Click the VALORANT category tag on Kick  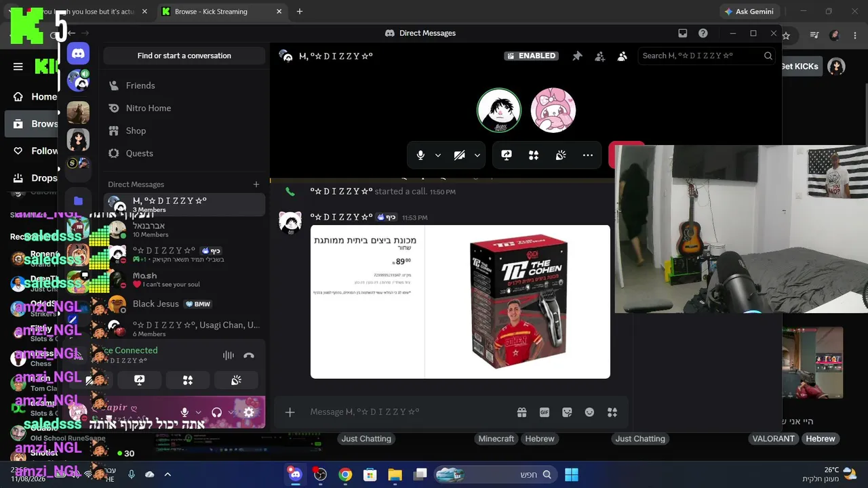(x=773, y=439)
